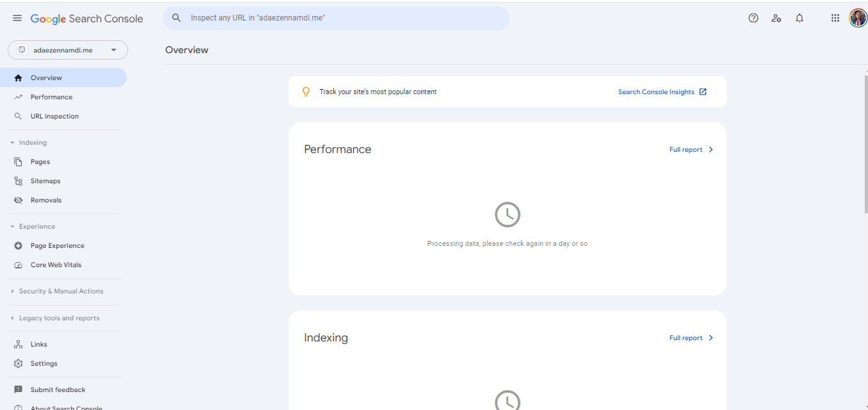Open Search Console help

coord(753,18)
